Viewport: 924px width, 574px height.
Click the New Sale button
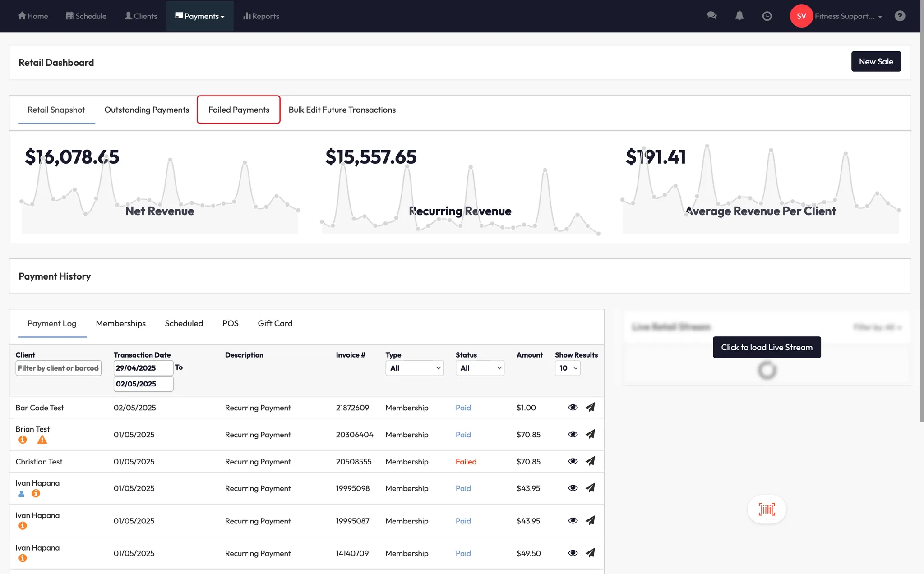(x=876, y=61)
